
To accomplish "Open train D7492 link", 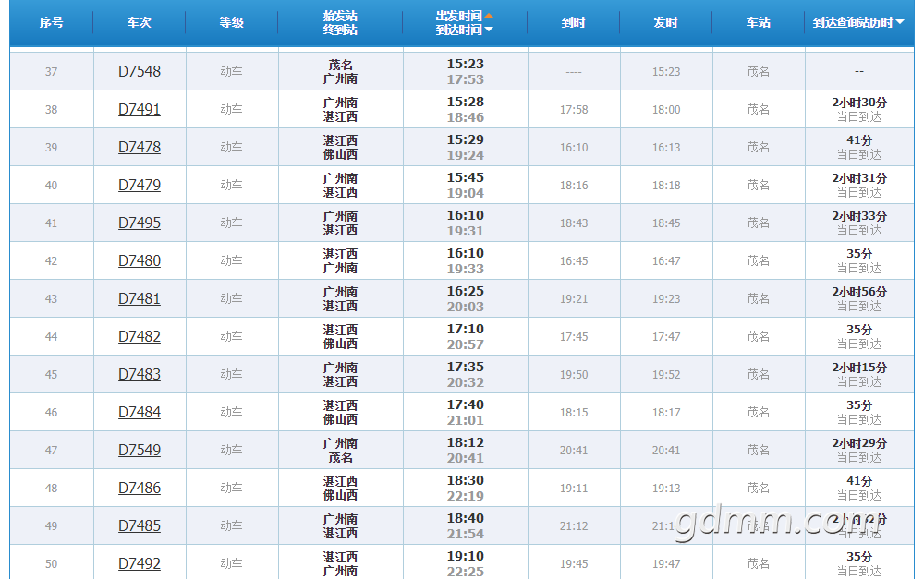I will click(x=140, y=563).
